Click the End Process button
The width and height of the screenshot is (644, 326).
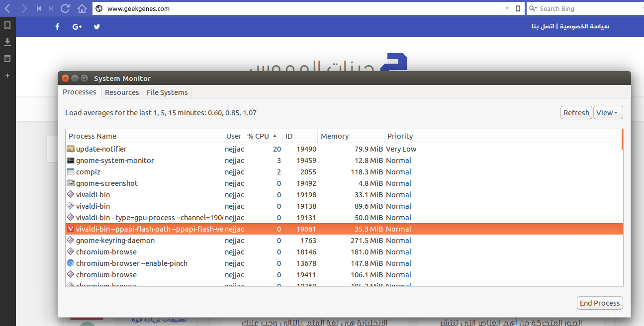click(x=600, y=303)
